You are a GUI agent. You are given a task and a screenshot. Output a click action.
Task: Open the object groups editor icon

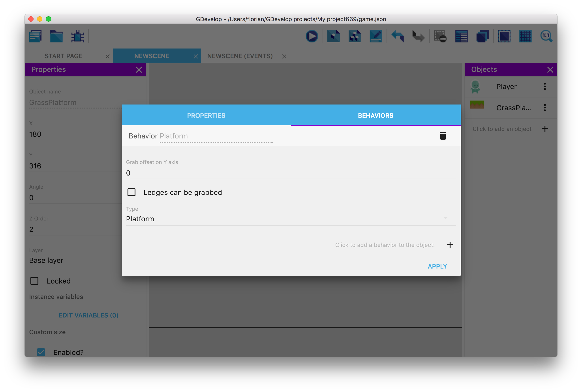(354, 37)
